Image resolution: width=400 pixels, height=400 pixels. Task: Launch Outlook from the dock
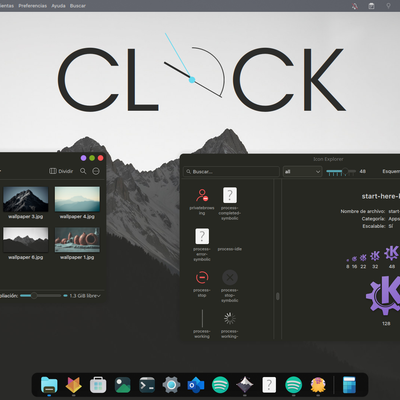coord(196,385)
